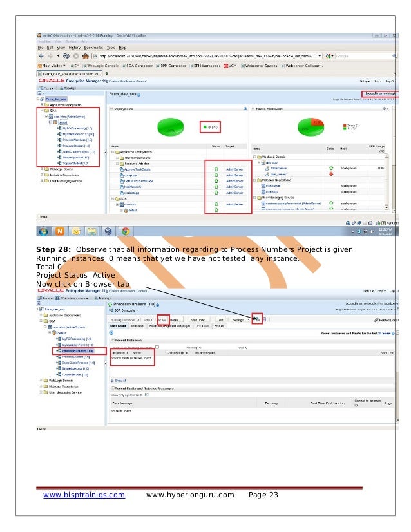Click the blue help icon under Dashboard tab
This screenshot has width=411, height=532.
pos(111,333)
